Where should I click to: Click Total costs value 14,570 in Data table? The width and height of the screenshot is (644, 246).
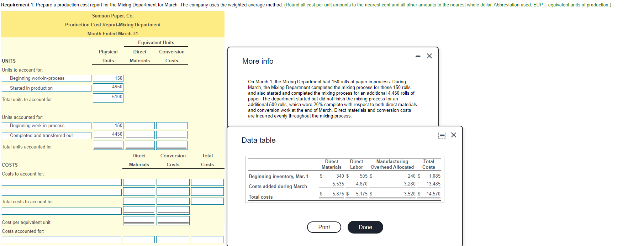433,194
